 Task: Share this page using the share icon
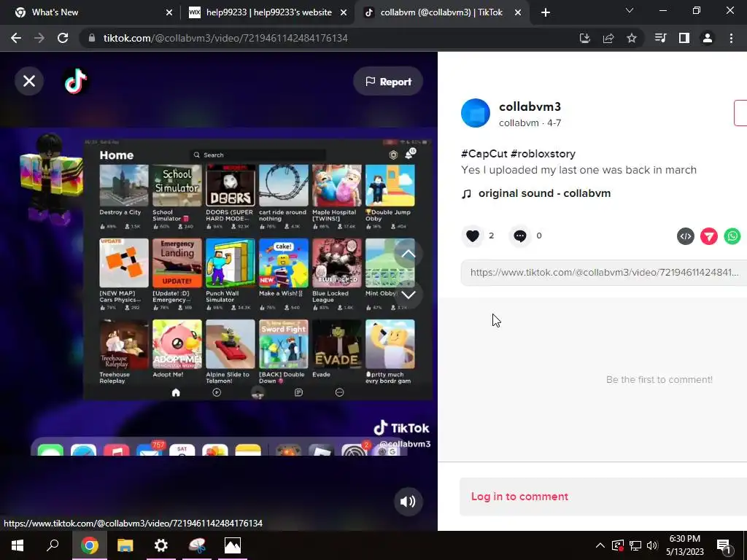pyautogui.click(x=608, y=38)
